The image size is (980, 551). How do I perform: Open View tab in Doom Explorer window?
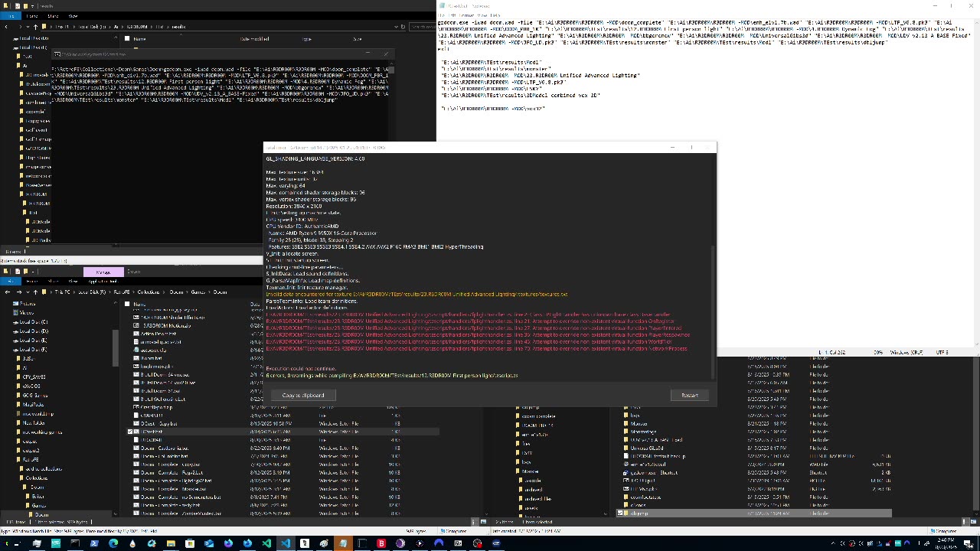(x=71, y=281)
